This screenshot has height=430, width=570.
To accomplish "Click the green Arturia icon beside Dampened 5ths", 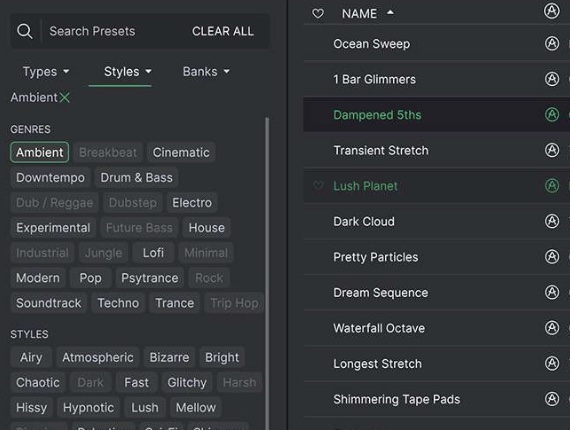I will 552,114.
